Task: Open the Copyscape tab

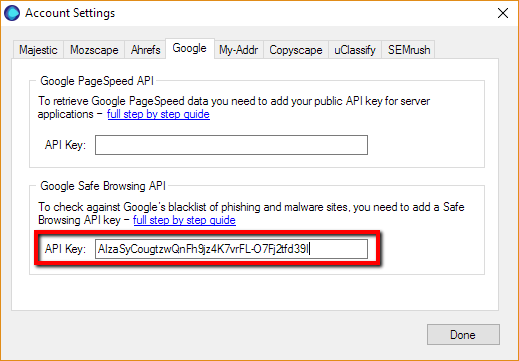Action: coord(296,50)
